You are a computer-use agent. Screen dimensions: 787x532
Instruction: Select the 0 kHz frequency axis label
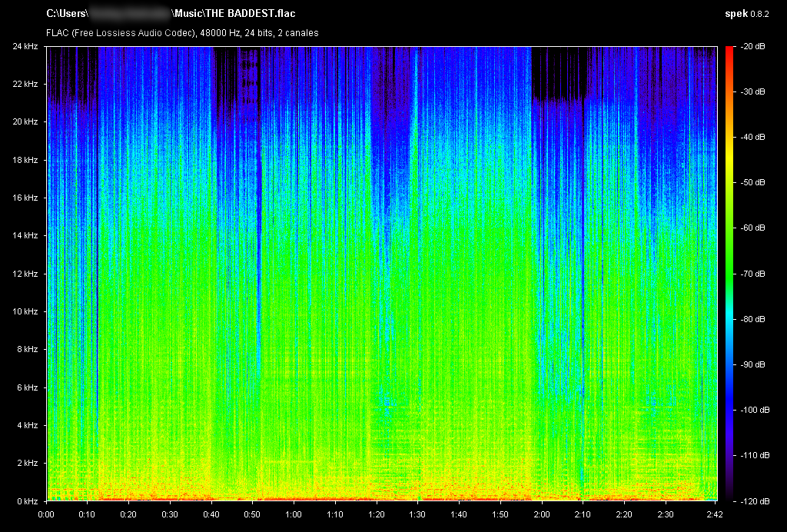pos(28,501)
